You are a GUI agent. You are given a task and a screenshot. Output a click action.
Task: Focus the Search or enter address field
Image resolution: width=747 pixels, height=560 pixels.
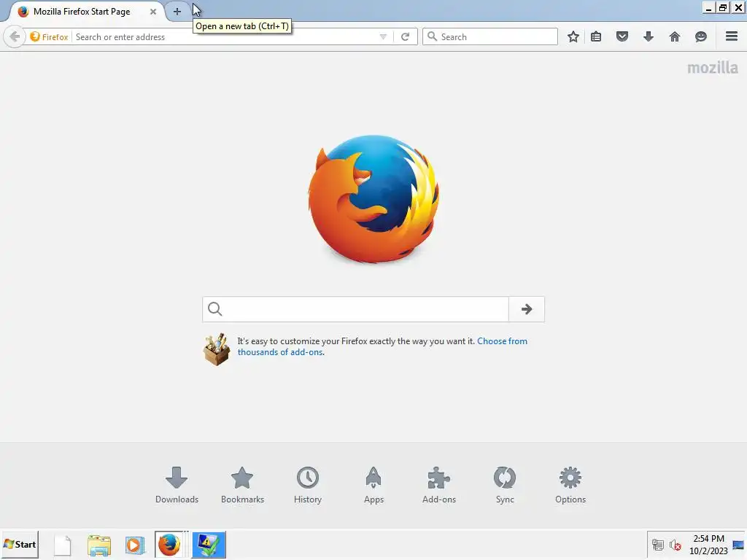click(x=224, y=36)
